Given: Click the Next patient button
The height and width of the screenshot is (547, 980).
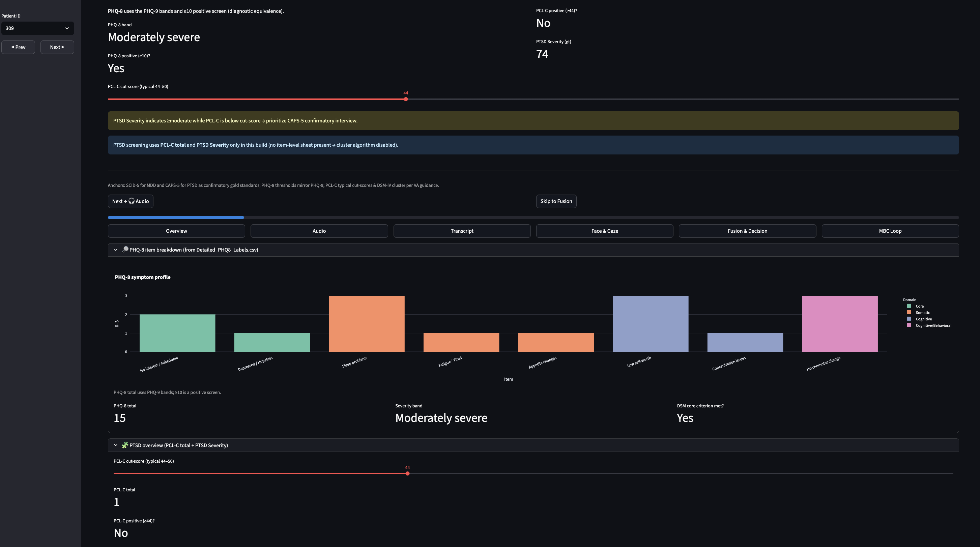Looking at the screenshot, I should pos(57,47).
